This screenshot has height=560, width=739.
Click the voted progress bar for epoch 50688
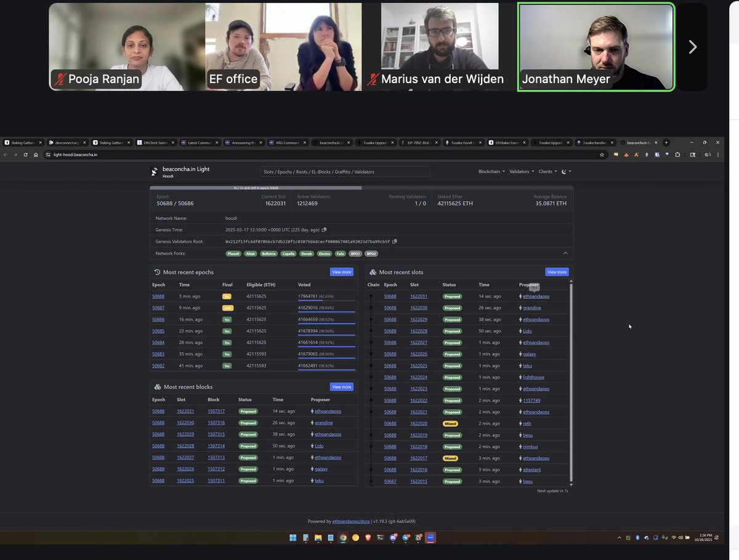[x=326, y=300]
